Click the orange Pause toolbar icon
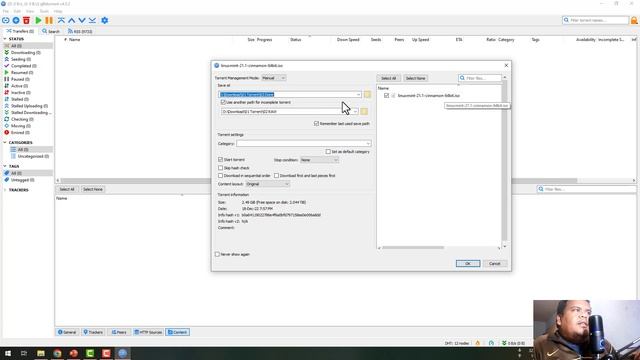 [49, 20]
